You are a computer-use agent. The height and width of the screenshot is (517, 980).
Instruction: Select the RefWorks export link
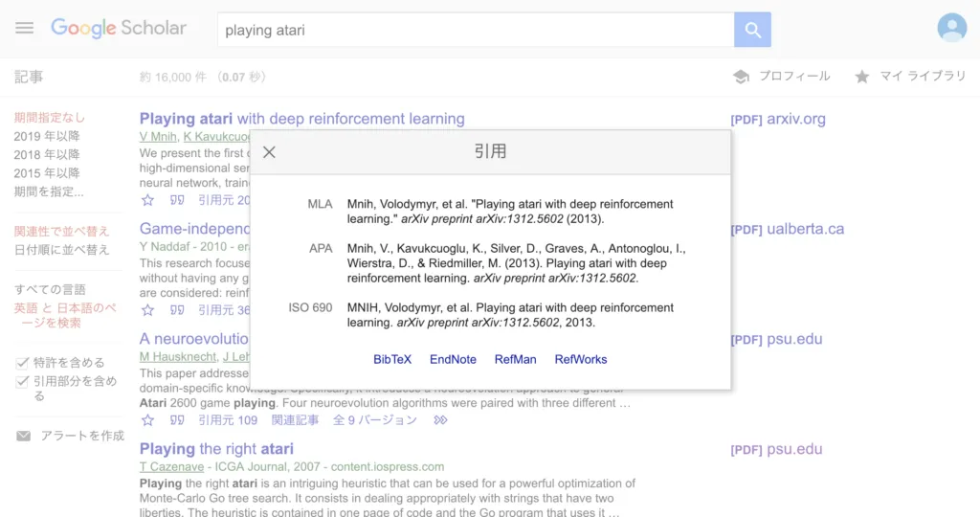click(580, 360)
